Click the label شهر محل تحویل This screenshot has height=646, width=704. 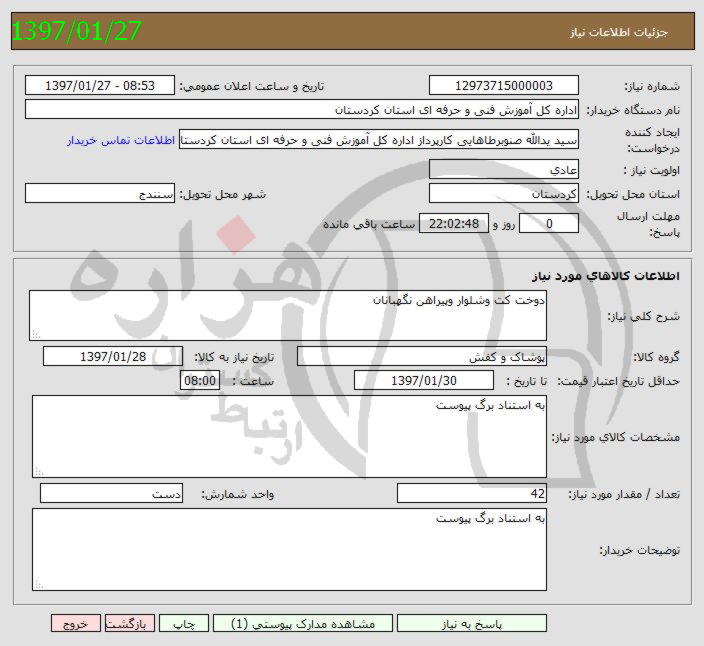[x=223, y=194]
